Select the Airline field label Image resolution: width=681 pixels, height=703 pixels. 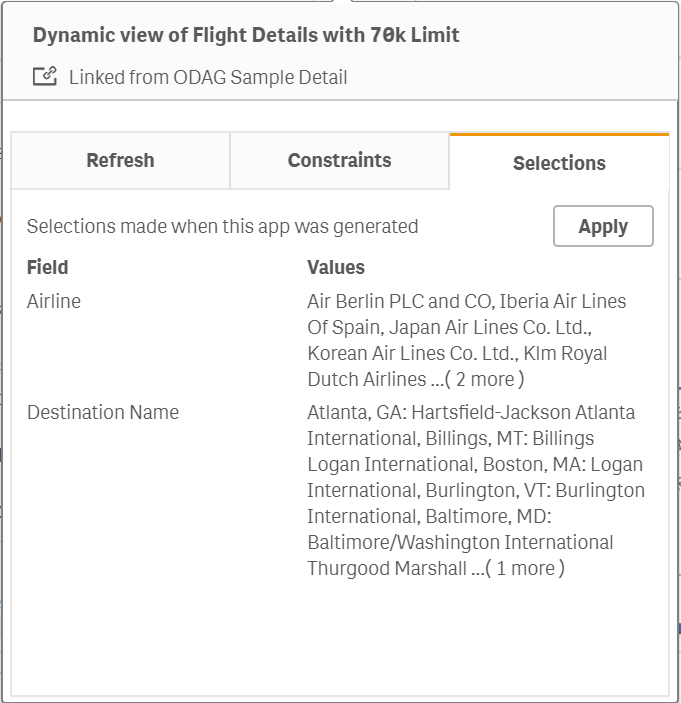(x=54, y=301)
